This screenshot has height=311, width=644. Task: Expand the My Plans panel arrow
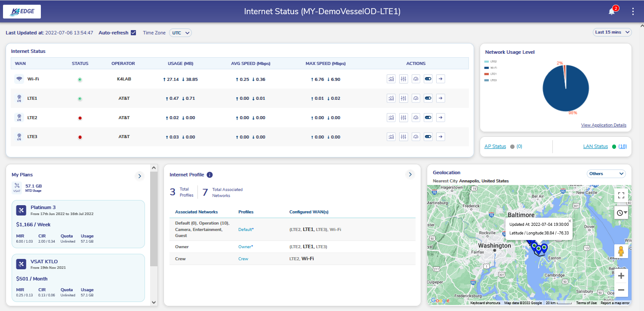[x=139, y=176]
